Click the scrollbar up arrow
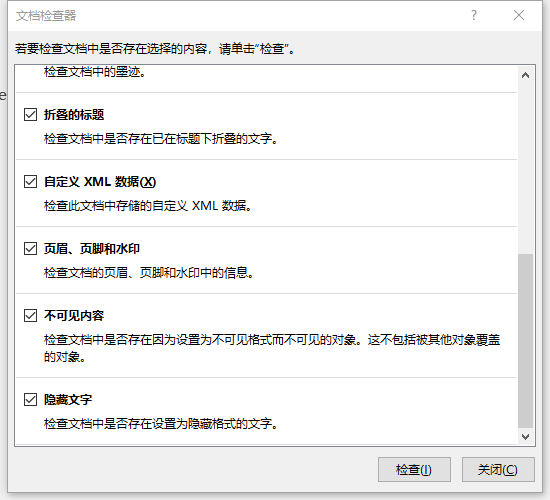Viewport: 550px width, 500px height. (525, 75)
